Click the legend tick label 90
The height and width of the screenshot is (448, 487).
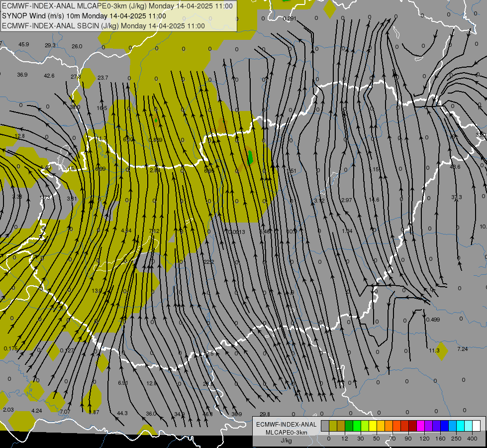[x=408, y=439]
